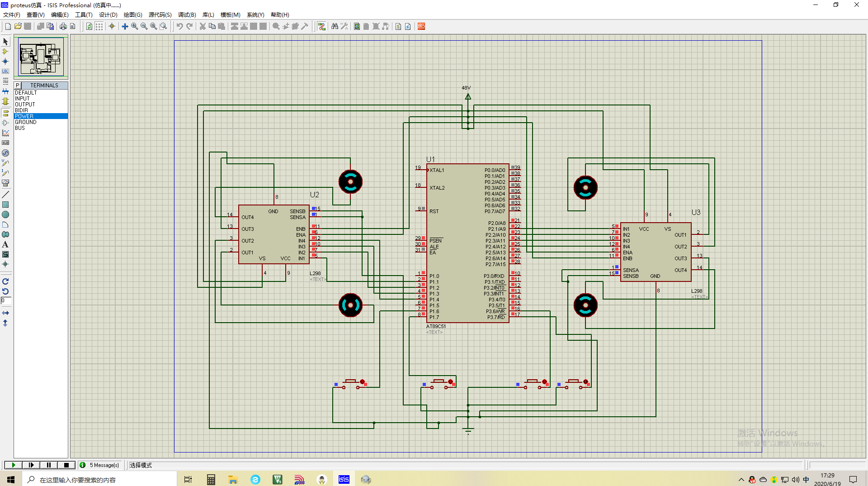Redraw display using refresh icon
The height and width of the screenshot is (486, 868).
point(89,26)
